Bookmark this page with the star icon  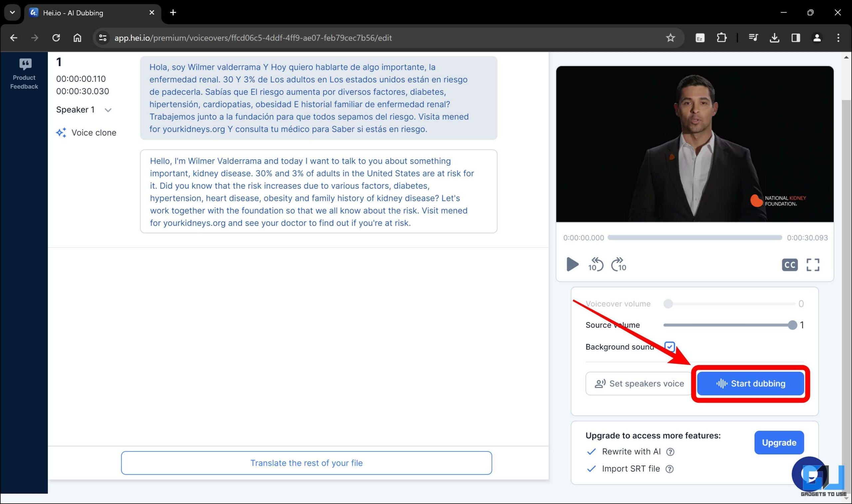coord(670,38)
